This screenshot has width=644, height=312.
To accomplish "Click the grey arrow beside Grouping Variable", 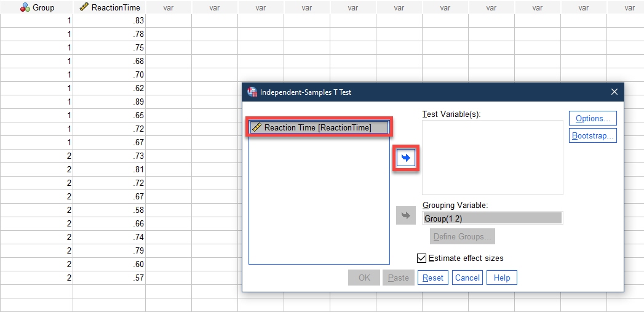I will click(x=406, y=215).
